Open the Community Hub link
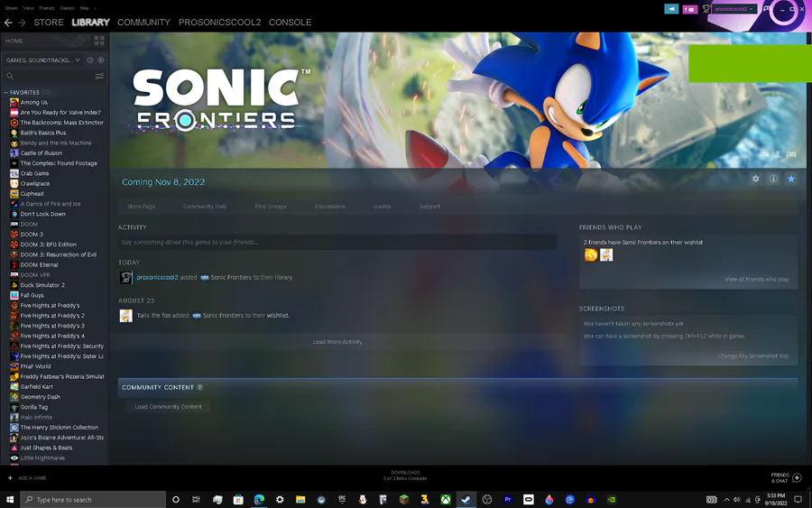This screenshot has height=508, width=812. [x=205, y=206]
